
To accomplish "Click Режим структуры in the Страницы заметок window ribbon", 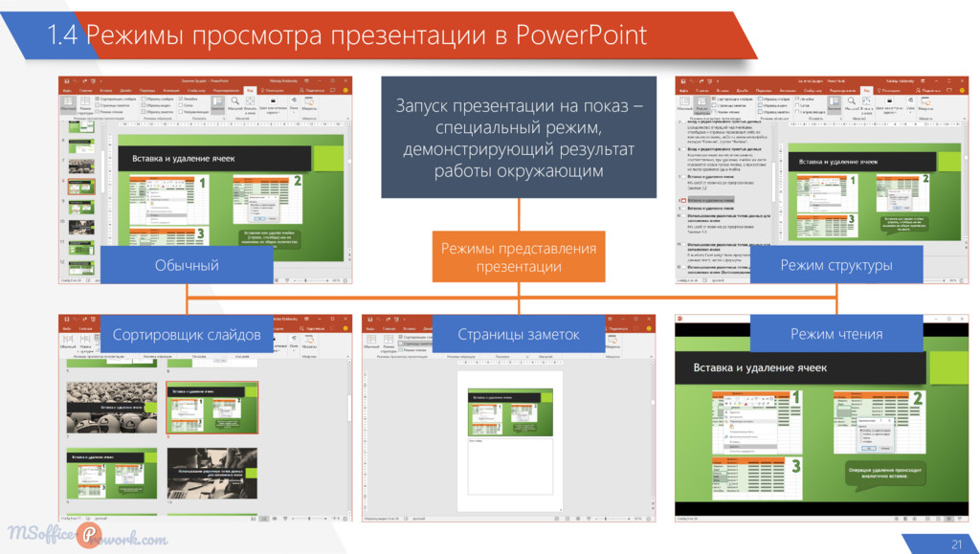I will (x=389, y=343).
